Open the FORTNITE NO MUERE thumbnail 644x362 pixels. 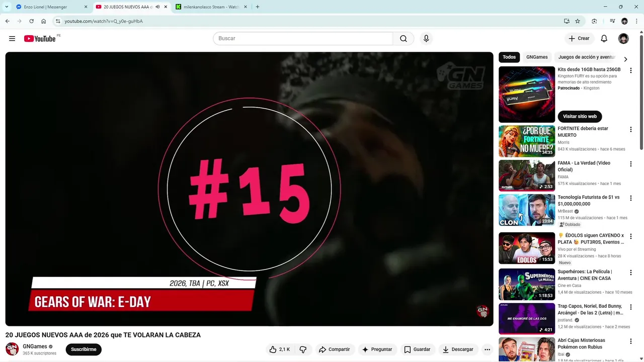(527, 141)
